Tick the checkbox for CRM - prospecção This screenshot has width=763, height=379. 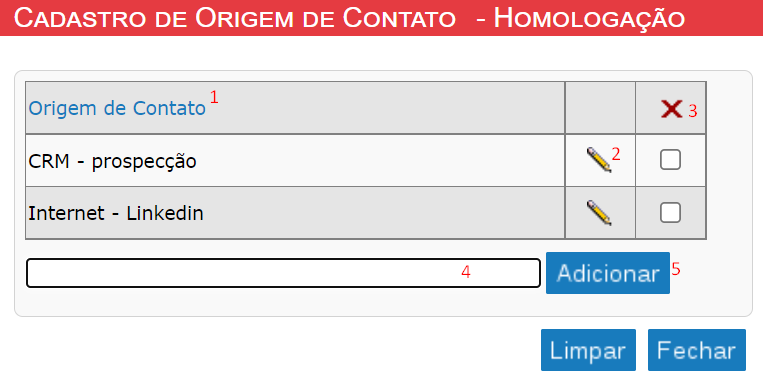(x=670, y=160)
